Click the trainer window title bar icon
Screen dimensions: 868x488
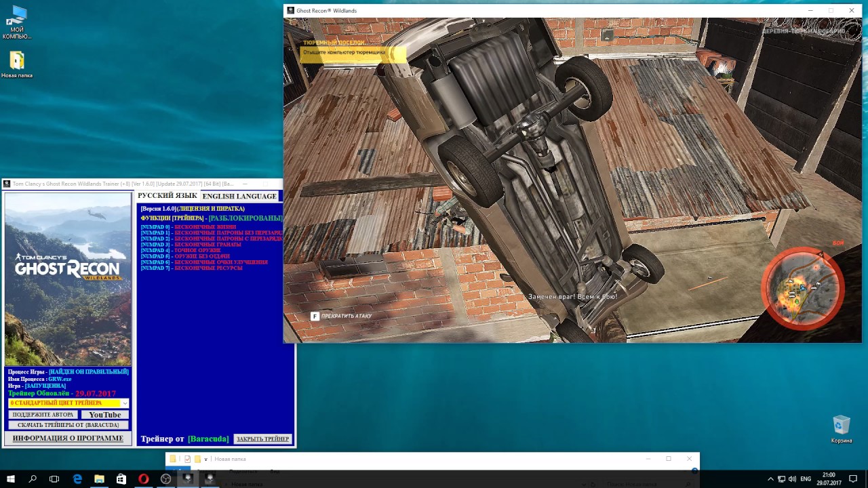point(7,184)
